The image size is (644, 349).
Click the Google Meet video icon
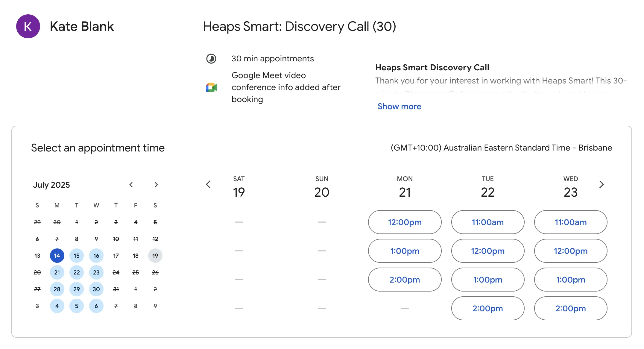[x=211, y=87]
